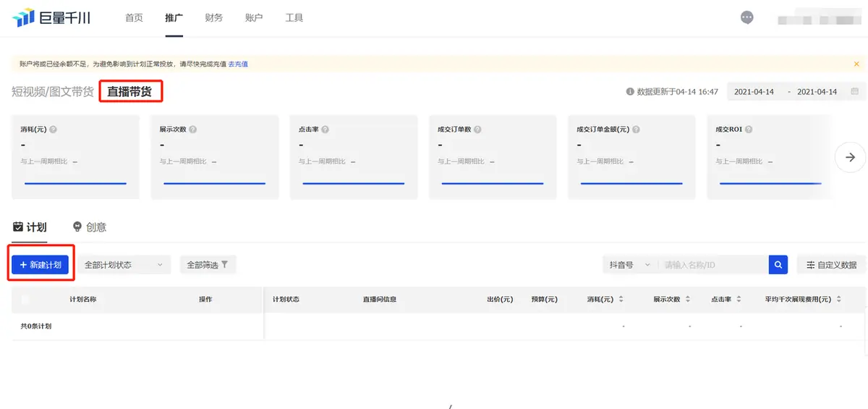Click the 直播间信息 column header

tap(380, 300)
